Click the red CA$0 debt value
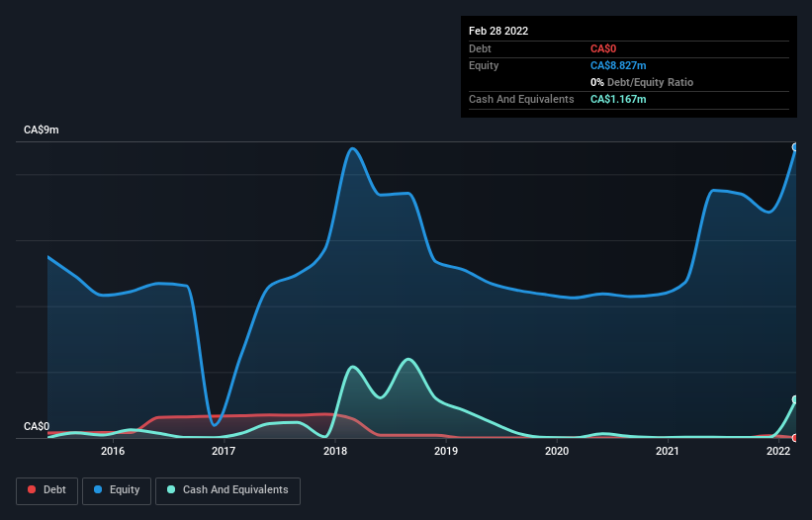Screen dimensions: 812x520 [603, 48]
